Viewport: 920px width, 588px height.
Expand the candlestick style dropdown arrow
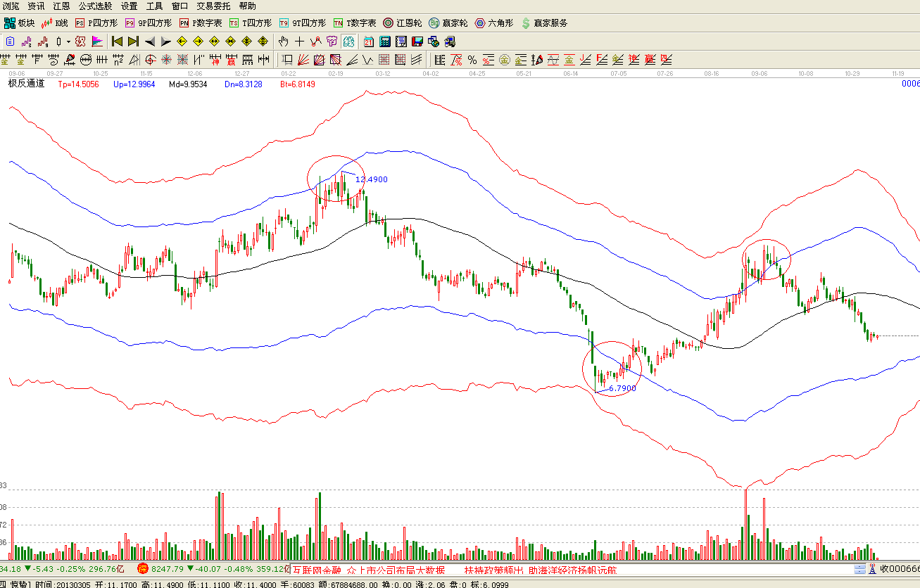[68, 41]
